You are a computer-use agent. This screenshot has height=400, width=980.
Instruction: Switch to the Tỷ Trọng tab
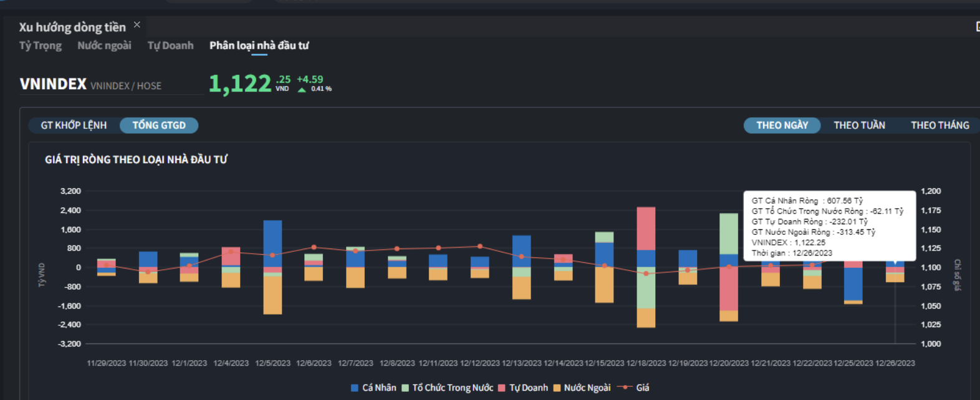[41, 45]
